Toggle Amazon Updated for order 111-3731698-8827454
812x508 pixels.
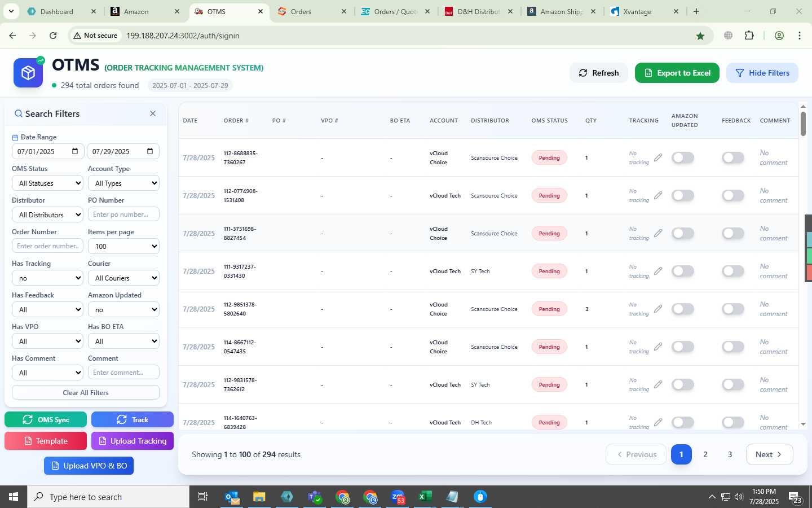coord(683,233)
